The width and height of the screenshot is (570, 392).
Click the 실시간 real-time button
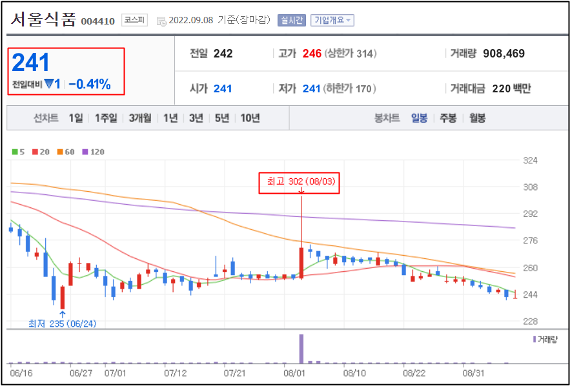tap(292, 21)
